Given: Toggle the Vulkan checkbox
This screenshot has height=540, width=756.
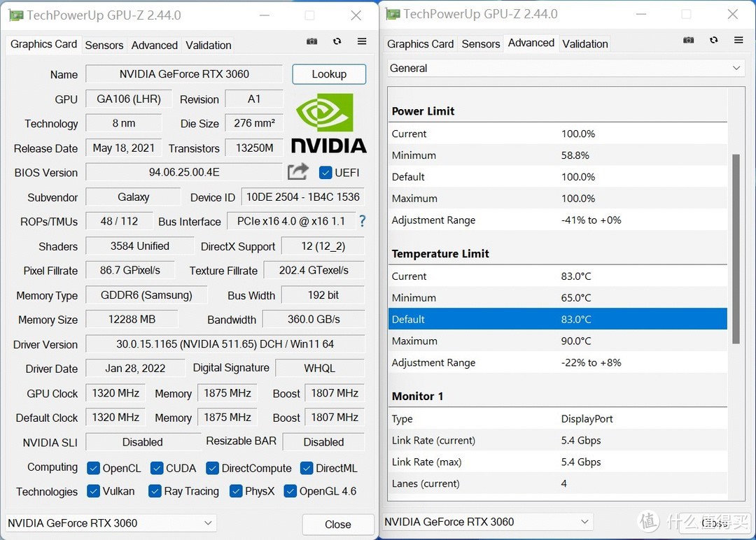Looking at the screenshot, I should tap(94, 491).
